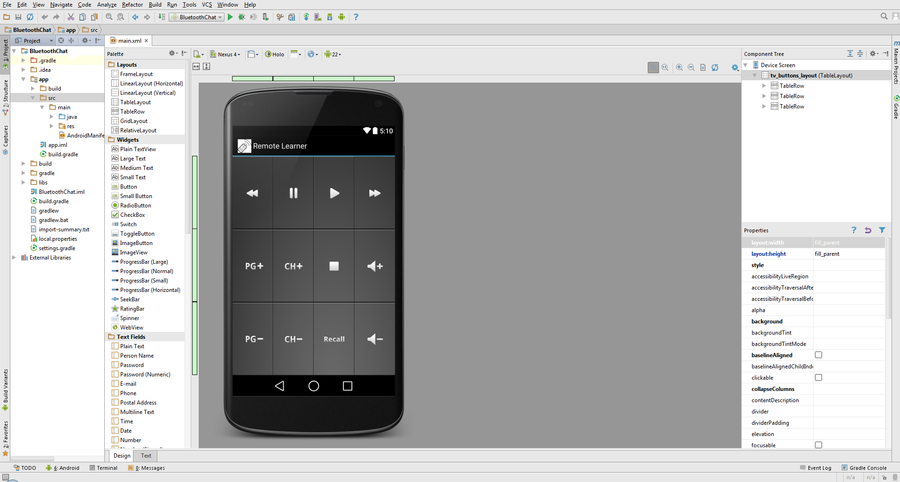The width and height of the screenshot is (900, 482).
Task: Open the Gradle Console
Action: [864, 468]
